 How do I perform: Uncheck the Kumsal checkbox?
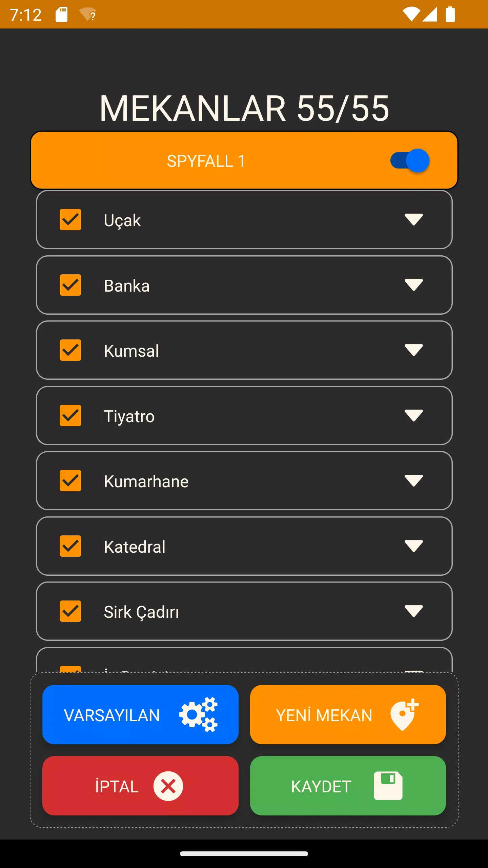[70, 350]
